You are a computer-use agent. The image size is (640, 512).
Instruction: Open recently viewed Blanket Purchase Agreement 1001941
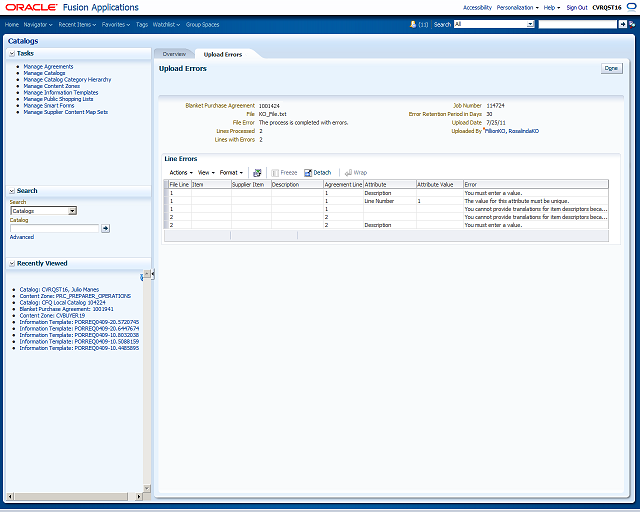(67, 309)
